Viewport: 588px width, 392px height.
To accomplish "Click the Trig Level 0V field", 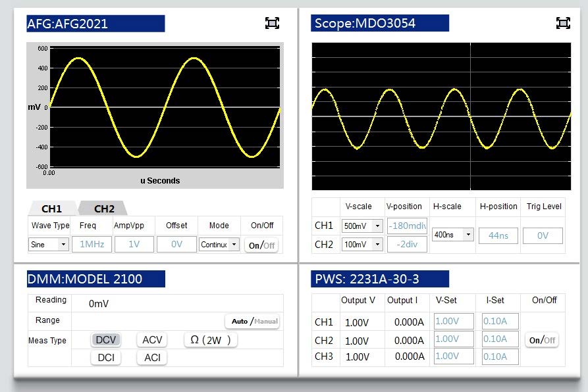I will 543,235.
